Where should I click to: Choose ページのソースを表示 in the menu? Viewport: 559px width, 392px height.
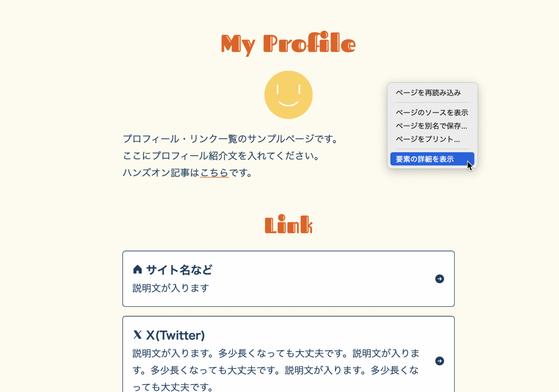click(432, 112)
